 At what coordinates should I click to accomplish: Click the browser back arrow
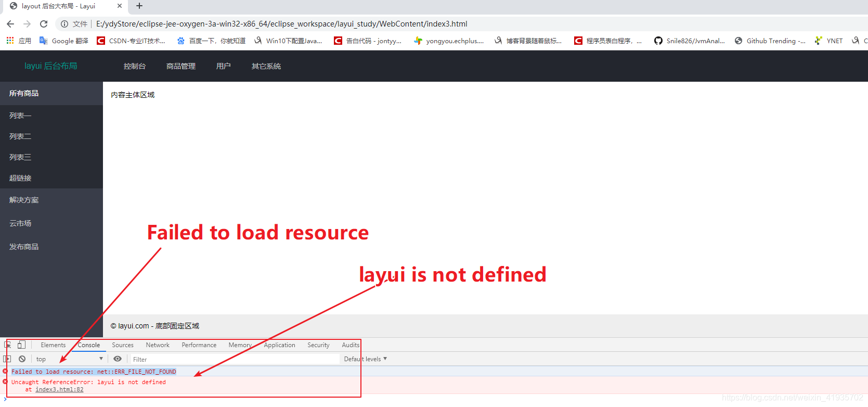tap(10, 24)
